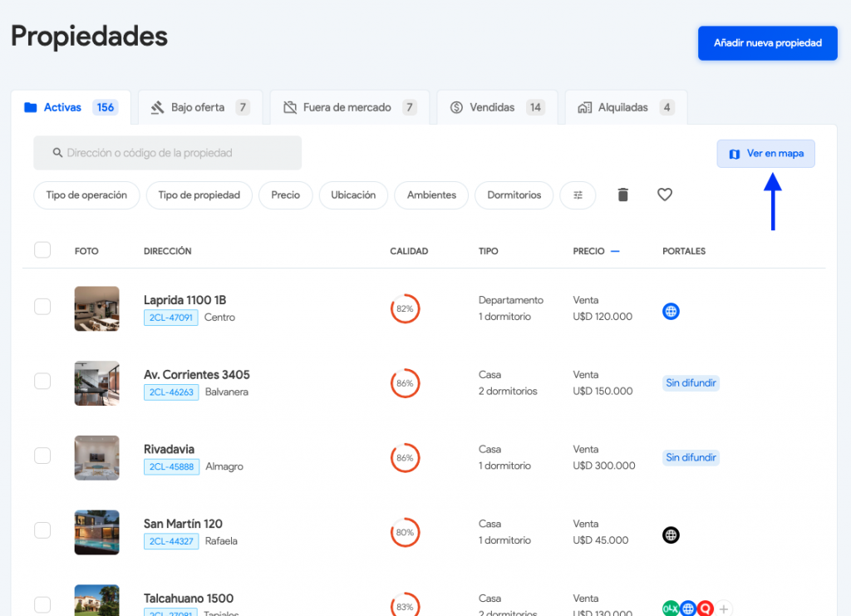Click the trash delete icon
Viewport: 851px width, 616px height.
point(622,195)
